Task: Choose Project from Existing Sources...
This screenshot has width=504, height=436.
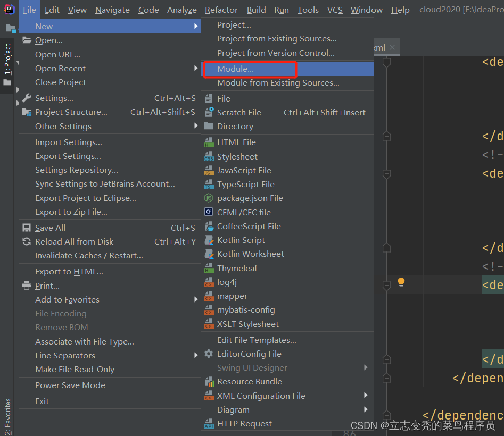Action: (287, 39)
